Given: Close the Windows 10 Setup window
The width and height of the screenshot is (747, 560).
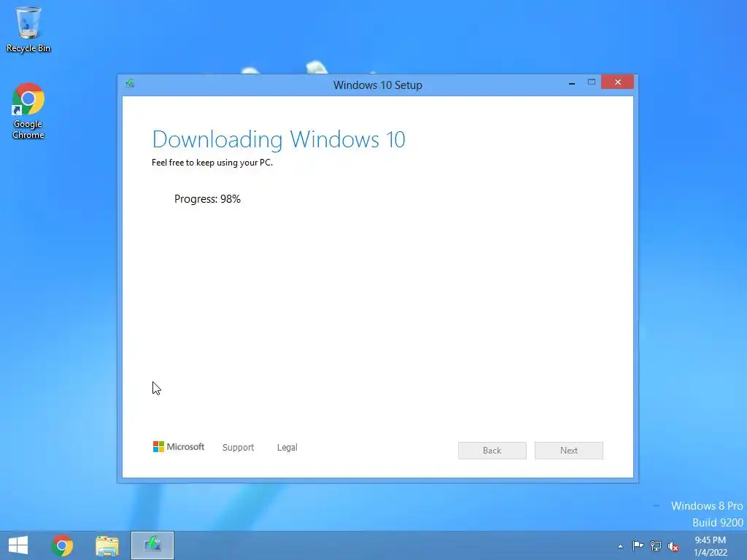Looking at the screenshot, I should pos(617,82).
